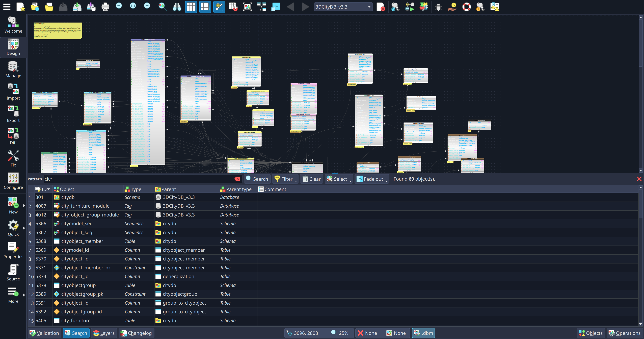The image size is (644, 339).
Task: Open plugins puzzle-piece icon
Action: tap(424, 7)
